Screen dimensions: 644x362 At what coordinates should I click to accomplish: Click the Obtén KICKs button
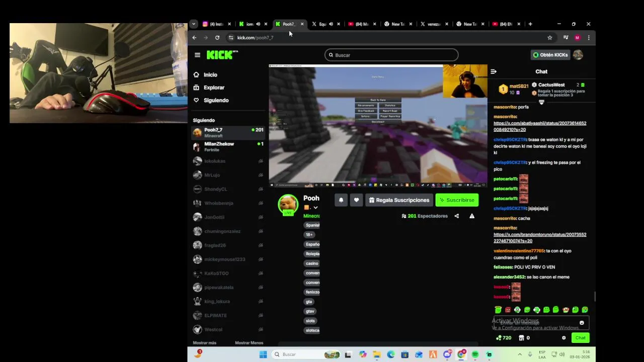(550, 55)
